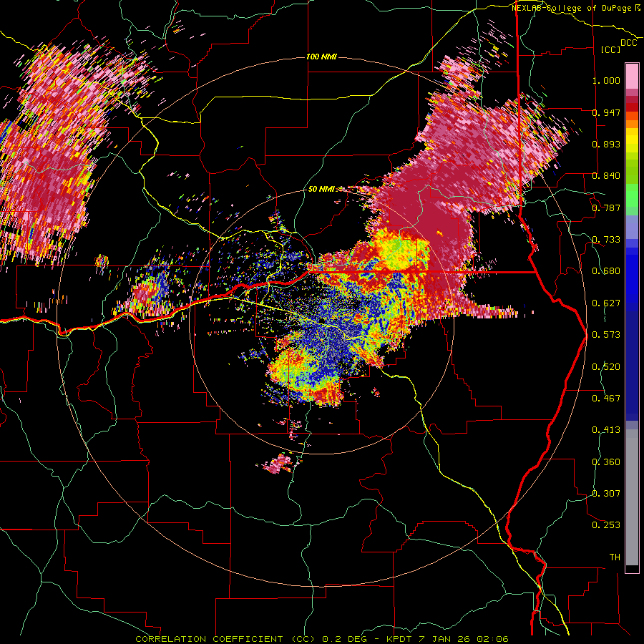The image size is (644, 644).
Task: Click the 0.573 color scale value
Action: click(x=606, y=335)
